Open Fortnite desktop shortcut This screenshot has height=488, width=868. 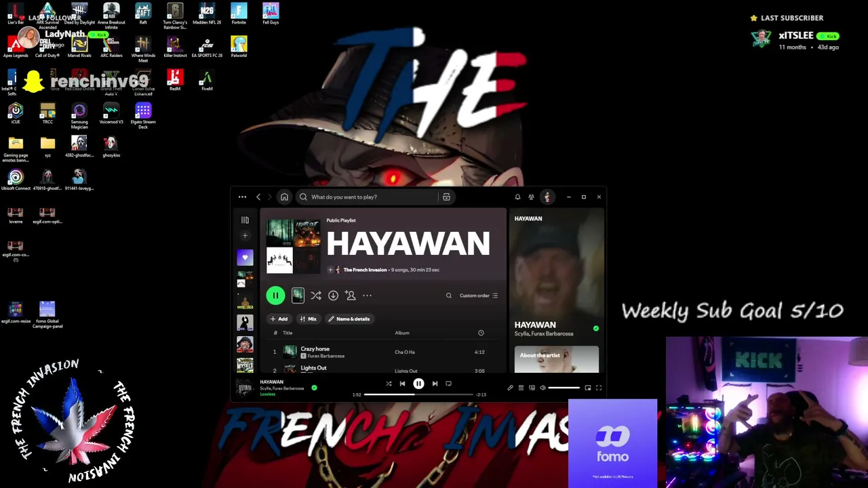[x=239, y=14]
